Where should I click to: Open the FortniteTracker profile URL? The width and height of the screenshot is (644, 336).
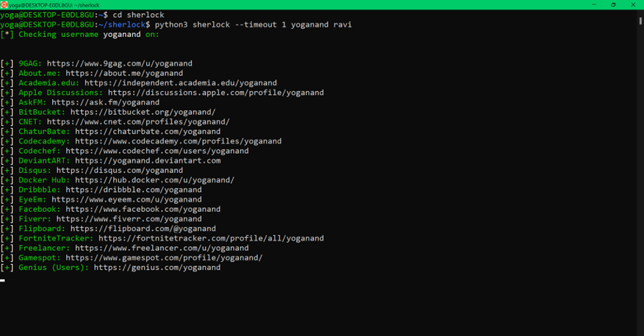pyautogui.click(x=211, y=238)
